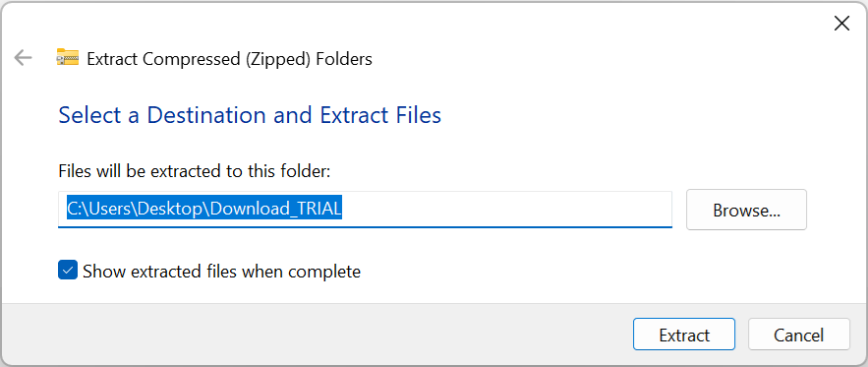Viewport: 868px width, 367px height.
Task: Dismiss the dialog with Cancel
Action: (799, 335)
